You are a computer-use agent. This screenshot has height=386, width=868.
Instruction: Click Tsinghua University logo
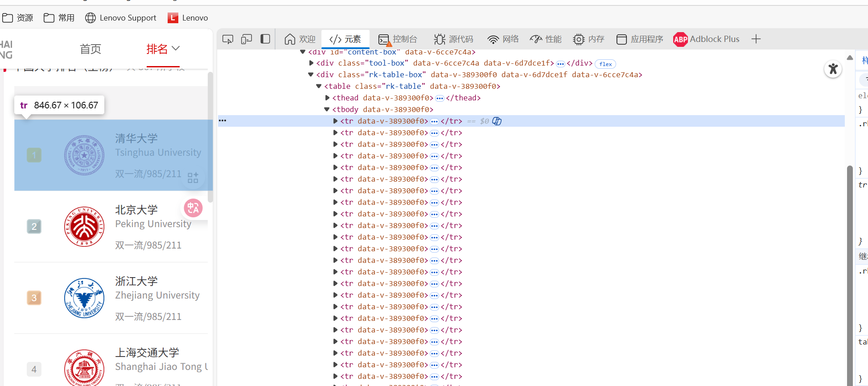coord(84,155)
